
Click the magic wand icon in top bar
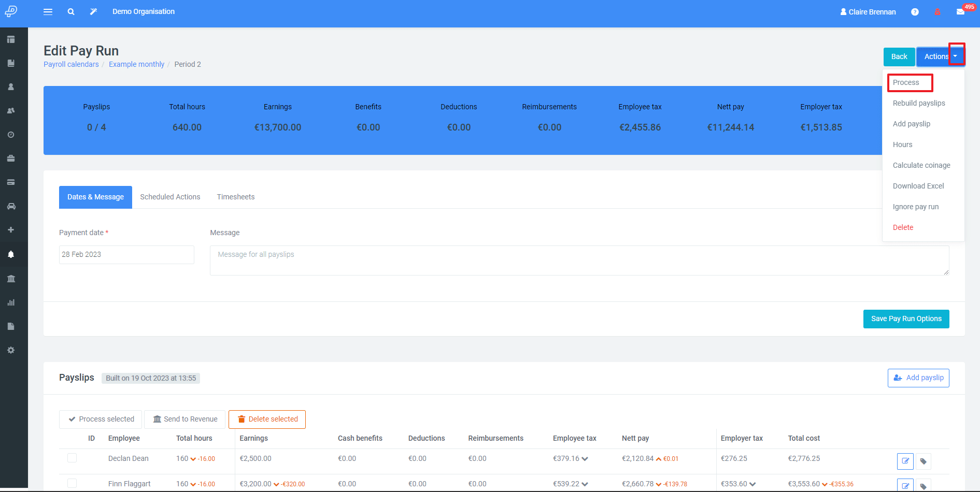coord(93,11)
